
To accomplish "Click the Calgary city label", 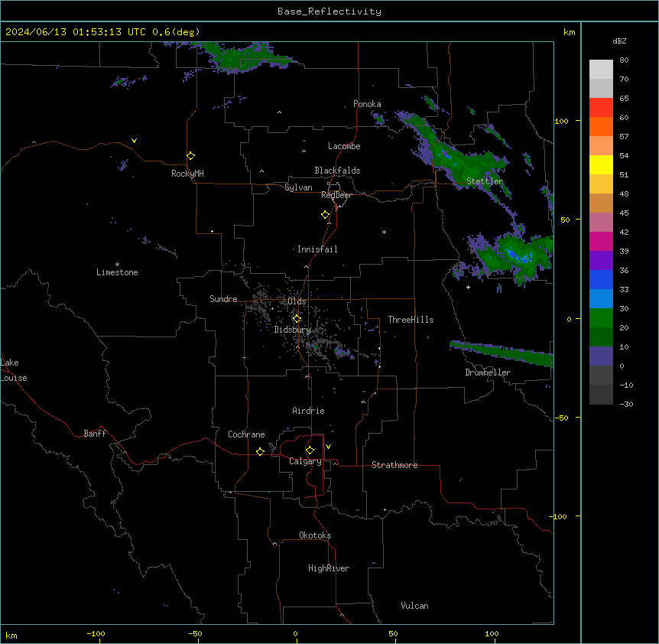I will coord(306,461).
